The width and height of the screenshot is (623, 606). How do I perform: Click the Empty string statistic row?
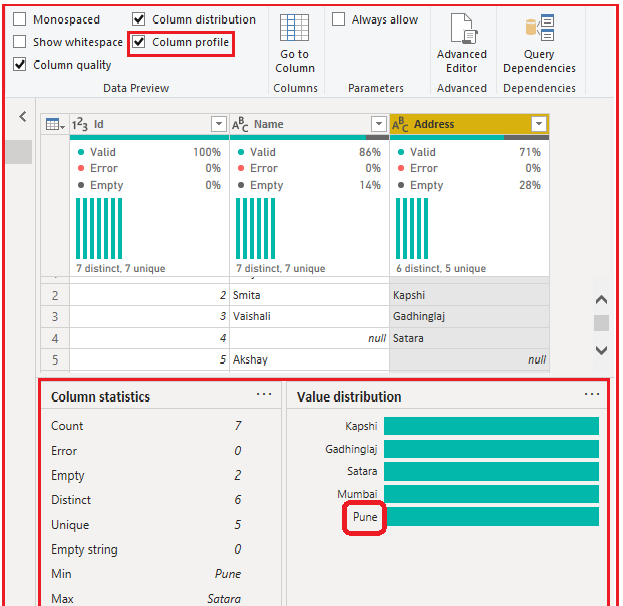point(146,549)
